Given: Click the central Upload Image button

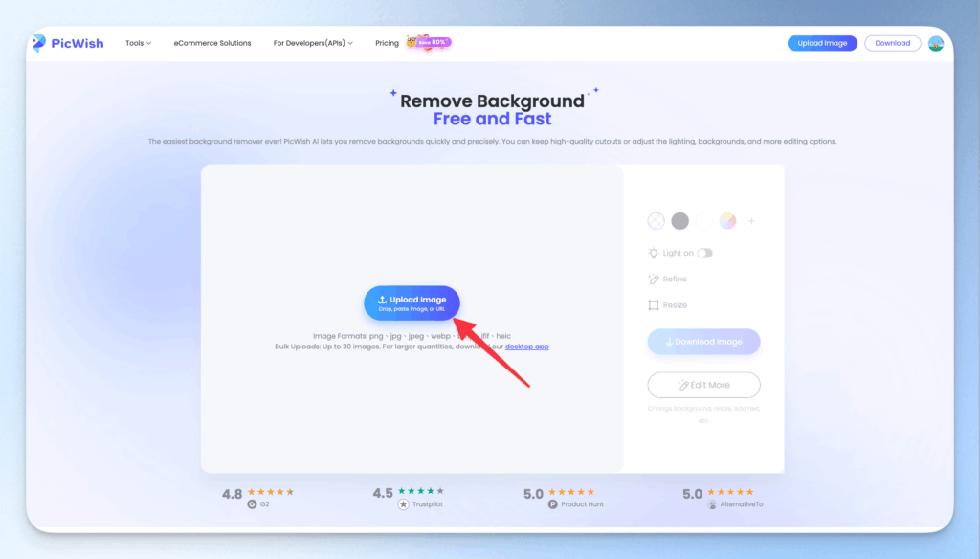Looking at the screenshot, I should click(412, 302).
